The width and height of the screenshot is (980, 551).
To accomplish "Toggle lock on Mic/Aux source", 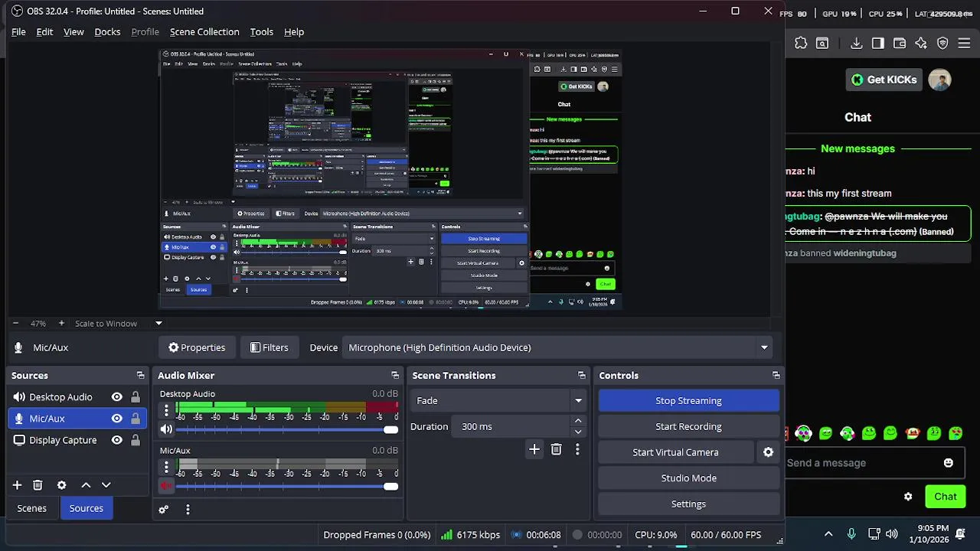I will pyautogui.click(x=136, y=419).
